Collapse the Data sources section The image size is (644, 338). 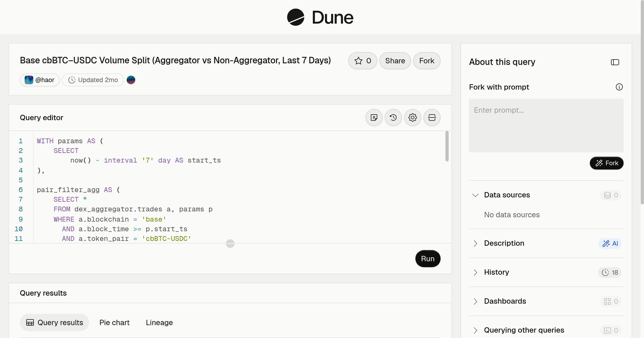(x=475, y=195)
